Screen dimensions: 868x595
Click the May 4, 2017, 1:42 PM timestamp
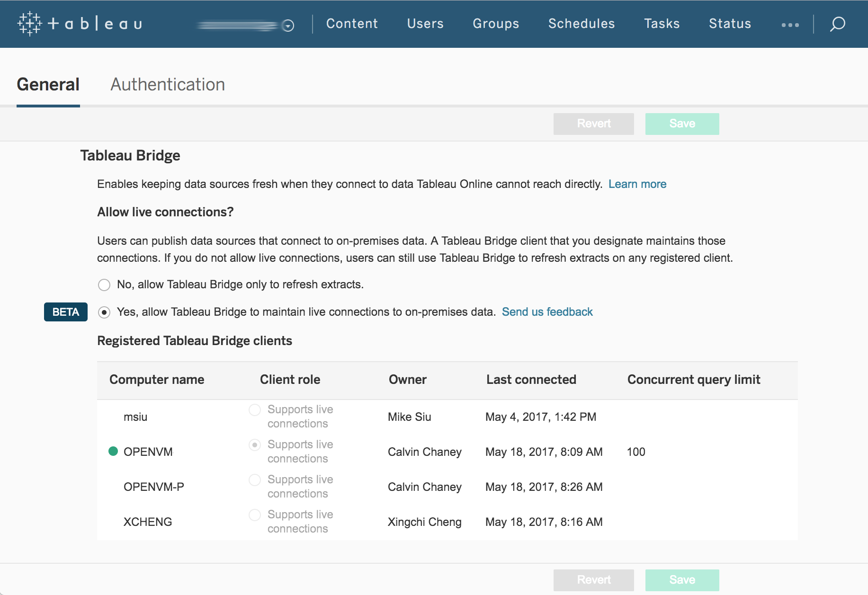point(541,417)
